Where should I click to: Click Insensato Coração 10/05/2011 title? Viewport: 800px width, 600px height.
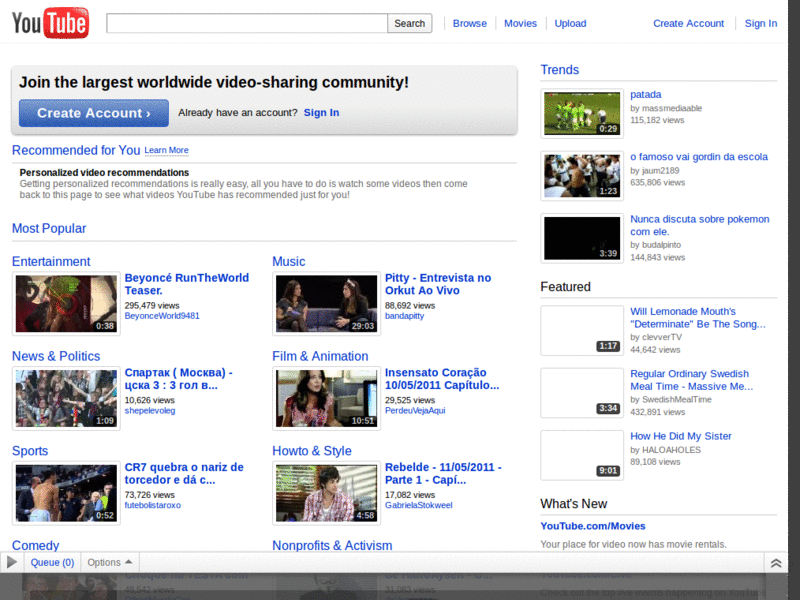click(442, 379)
